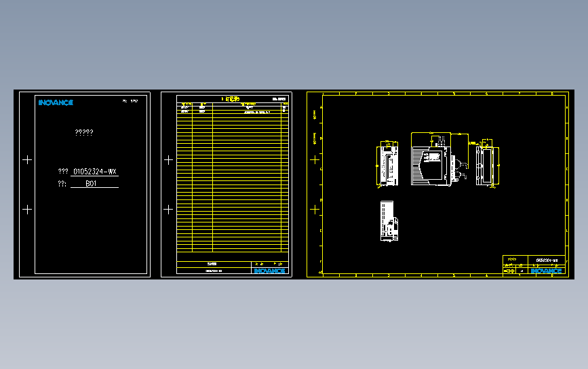This screenshot has width=588, height=369.
Task: Click upper yellow crosshair on drawing sheet
Action: [x=315, y=160]
